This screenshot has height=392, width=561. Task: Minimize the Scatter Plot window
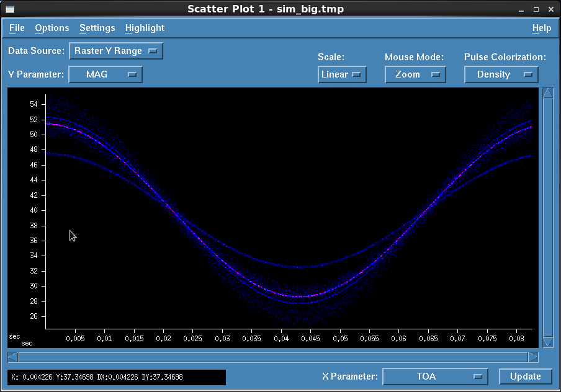[522, 9]
